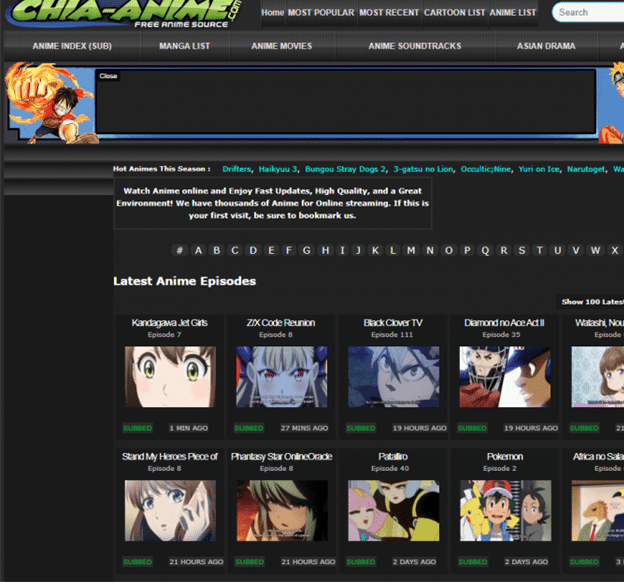Go to Anime Movies section
The height and width of the screenshot is (587, 624).
[282, 46]
